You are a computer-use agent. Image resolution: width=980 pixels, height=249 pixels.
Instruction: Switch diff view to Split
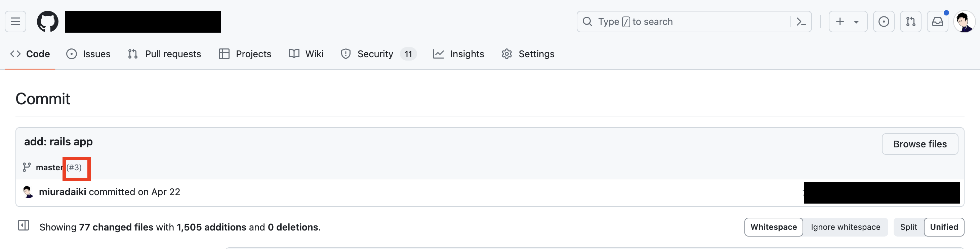908,227
